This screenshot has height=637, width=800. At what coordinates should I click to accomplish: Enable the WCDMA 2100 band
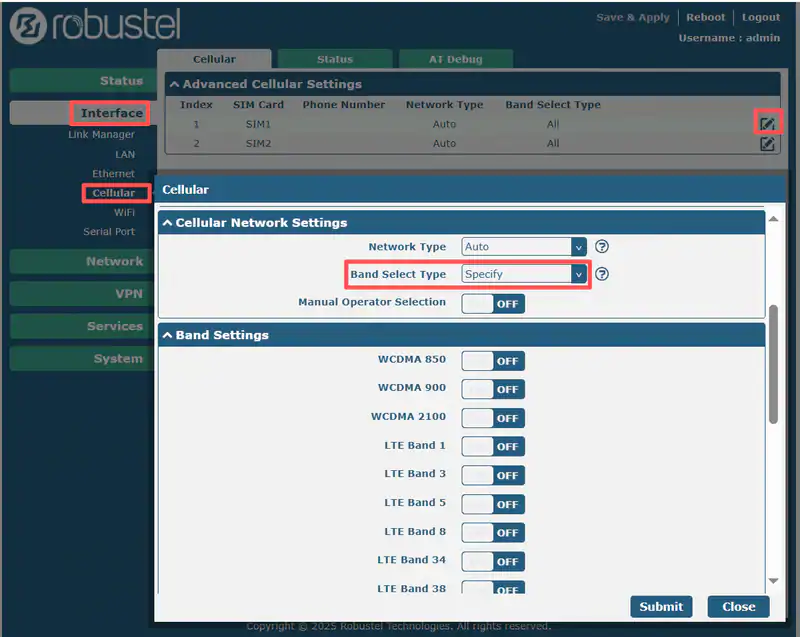click(x=492, y=417)
